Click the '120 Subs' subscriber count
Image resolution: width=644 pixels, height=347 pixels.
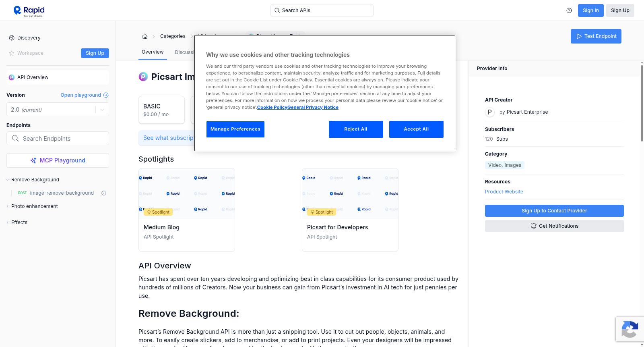[496, 139]
